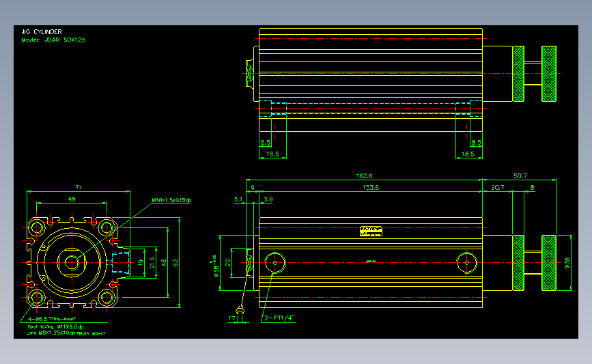The height and width of the screenshot is (364, 592).
Task: Select the vertical 21.6 dimension
Action: (152, 262)
